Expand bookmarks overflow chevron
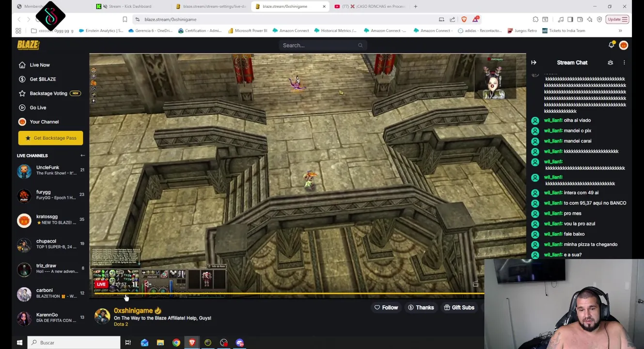The width and height of the screenshot is (644, 349). tap(620, 31)
